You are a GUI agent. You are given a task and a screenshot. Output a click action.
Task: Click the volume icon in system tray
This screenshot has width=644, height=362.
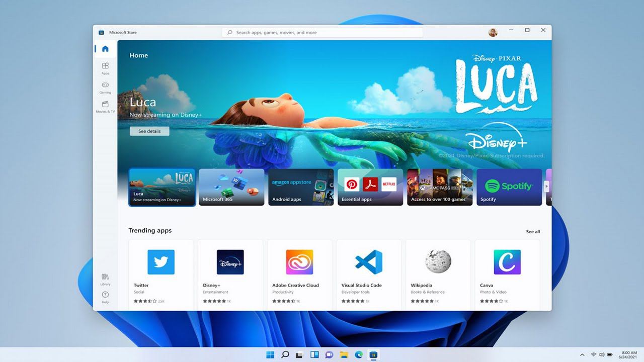coord(602,354)
